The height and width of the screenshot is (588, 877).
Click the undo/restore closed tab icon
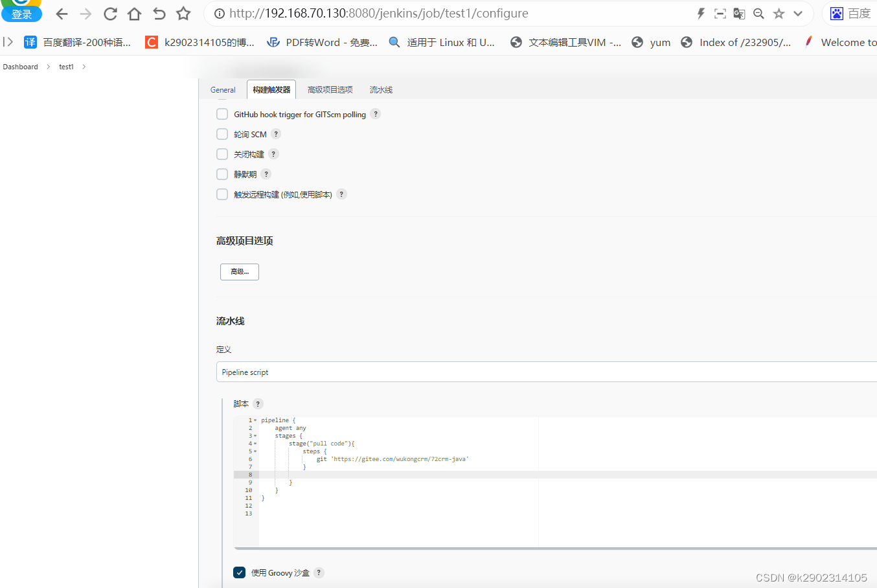(x=159, y=14)
